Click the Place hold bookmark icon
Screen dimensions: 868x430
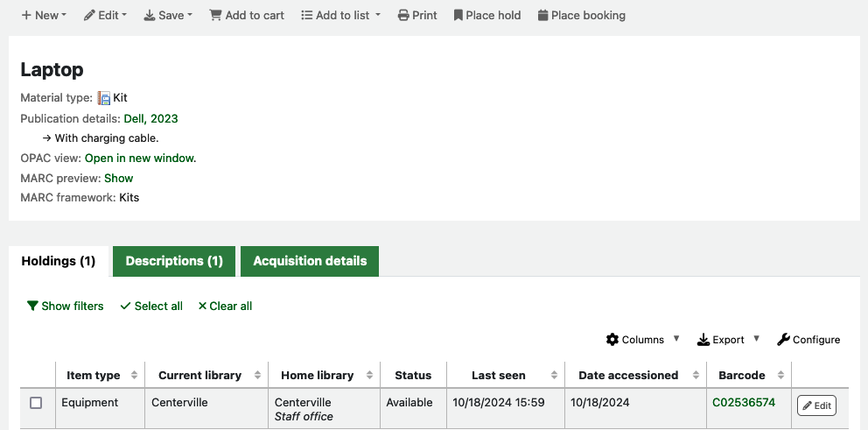pos(458,16)
